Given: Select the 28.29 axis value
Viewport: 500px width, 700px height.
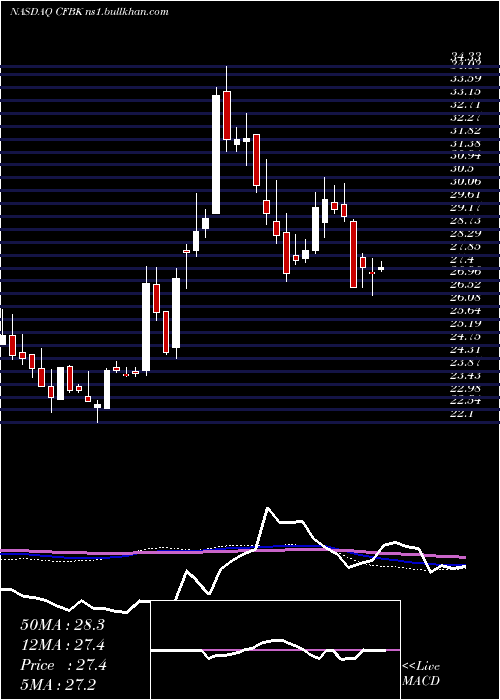Looking at the screenshot, I should 466,233.
